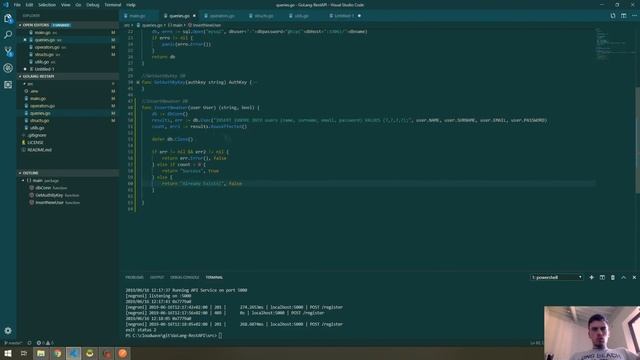
Task: Open File Explorer from the taskbar
Action: pyautogui.click(x=41, y=353)
